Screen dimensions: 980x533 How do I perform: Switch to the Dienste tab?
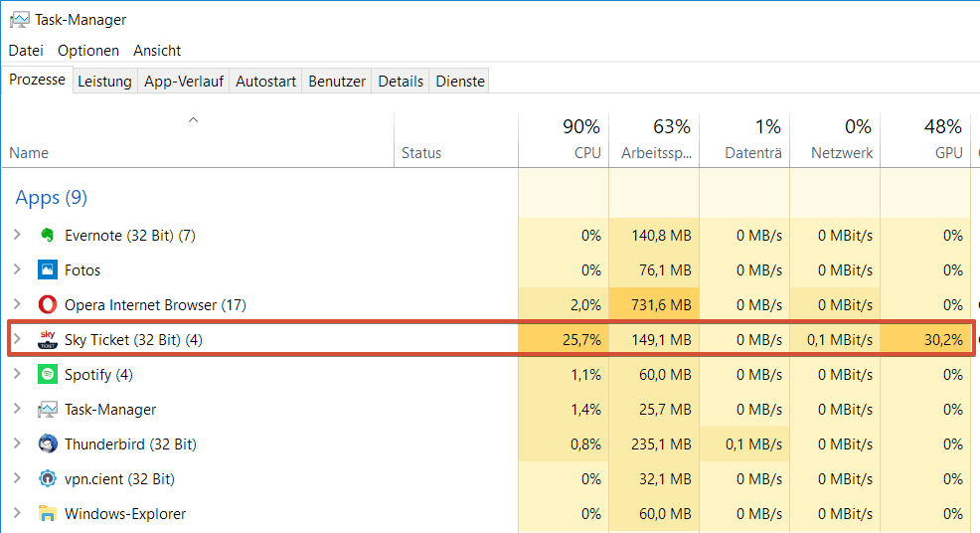click(460, 82)
